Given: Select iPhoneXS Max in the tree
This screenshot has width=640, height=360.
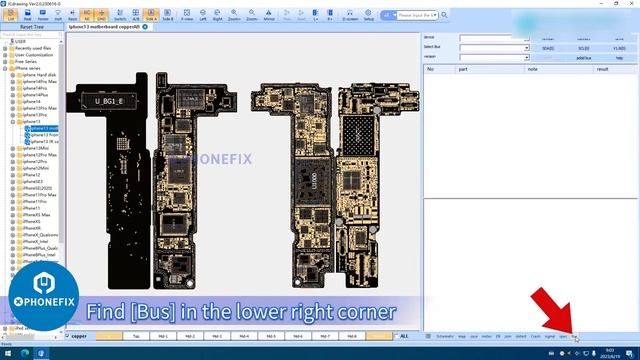Looking at the screenshot, I should point(36,215).
